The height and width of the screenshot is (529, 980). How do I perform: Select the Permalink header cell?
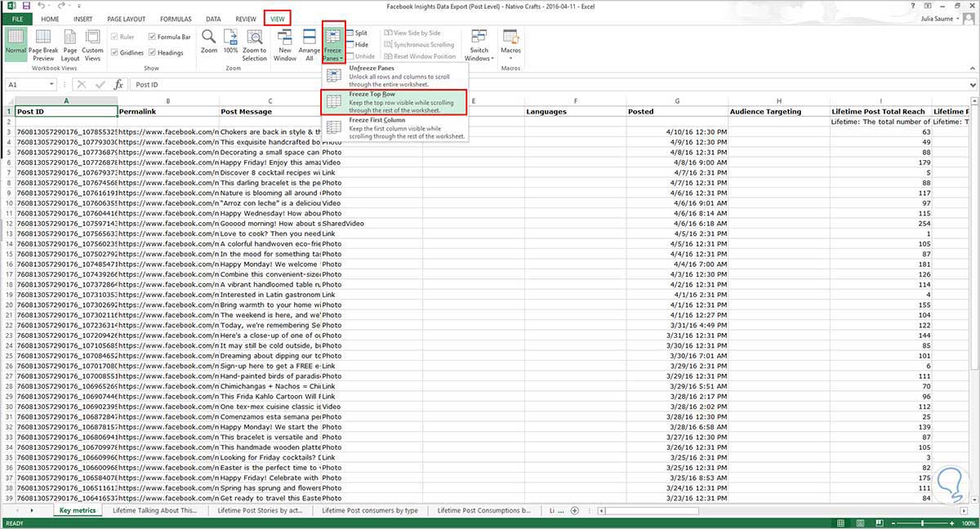pos(167,111)
